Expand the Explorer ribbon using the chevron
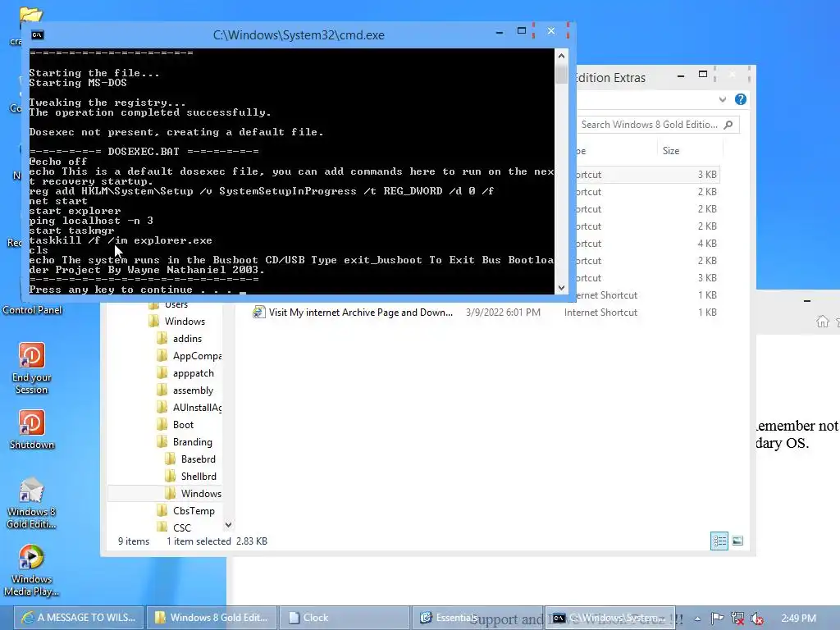840x630 pixels. click(x=723, y=99)
